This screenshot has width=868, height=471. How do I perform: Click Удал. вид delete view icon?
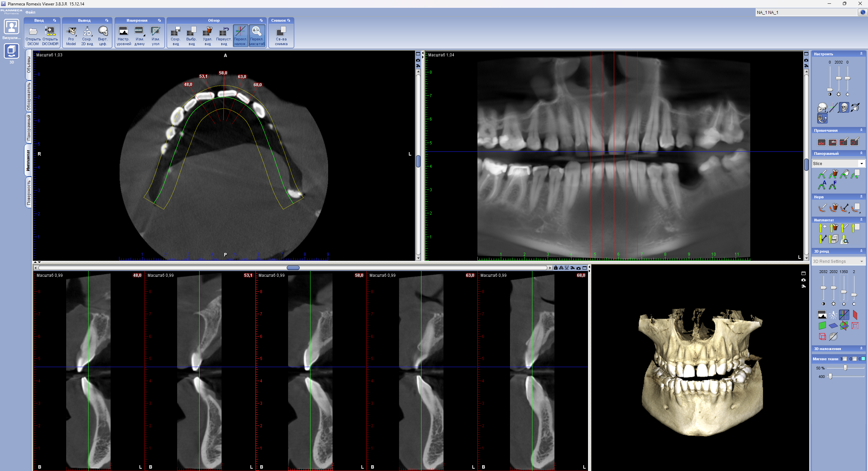[x=208, y=36]
